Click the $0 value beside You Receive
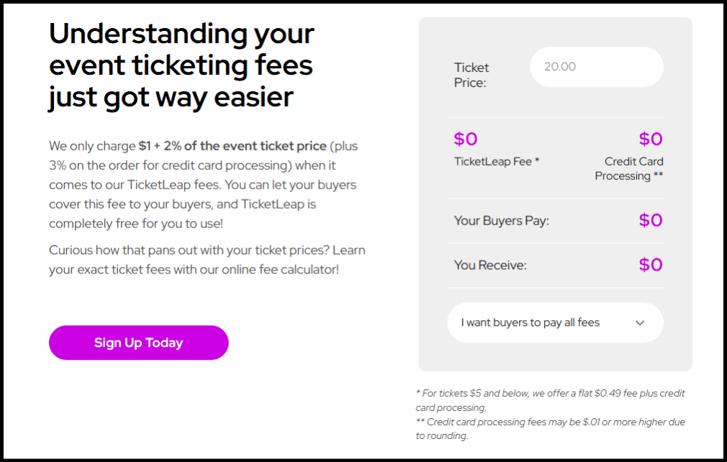Screen dimensions: 727x462 [x=650, y=265]
